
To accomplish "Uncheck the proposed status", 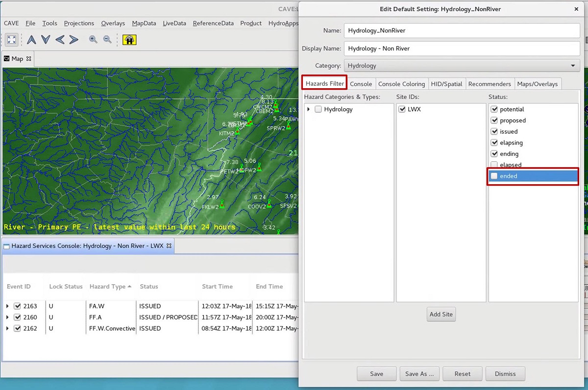I will coord(494,121).
